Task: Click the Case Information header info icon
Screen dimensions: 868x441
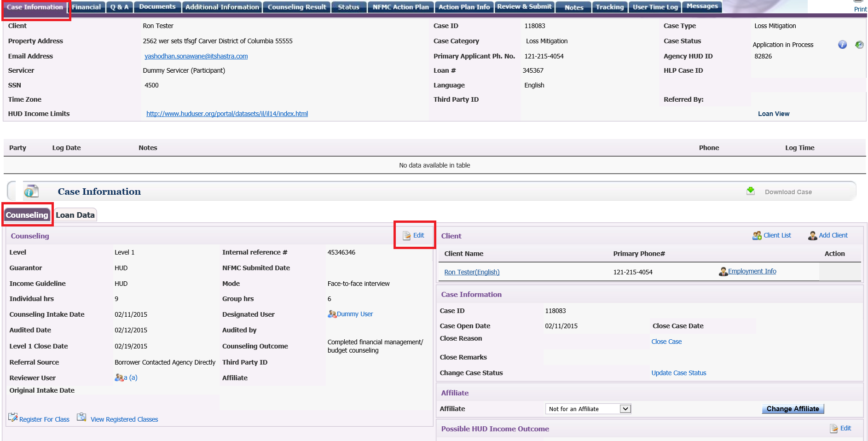Action: (31, 191)
